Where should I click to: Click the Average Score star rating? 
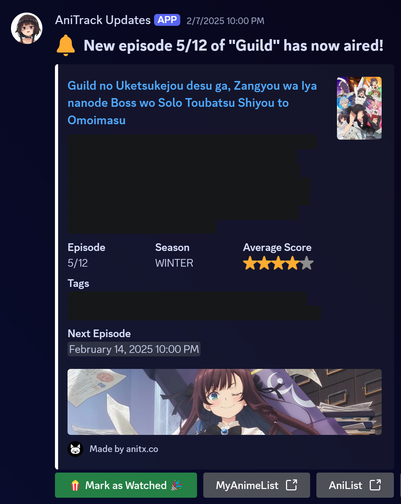pyautogui.click(x=278, y=263)
